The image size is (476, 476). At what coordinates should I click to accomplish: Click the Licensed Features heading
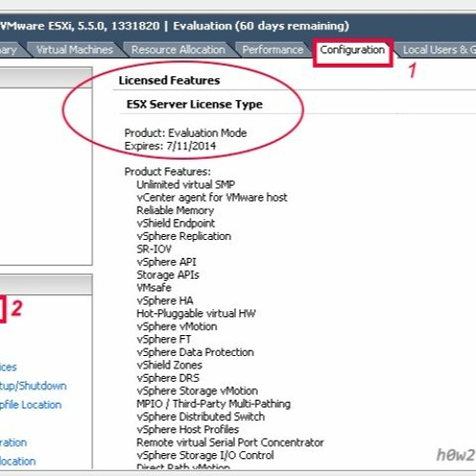click(169, 81)
